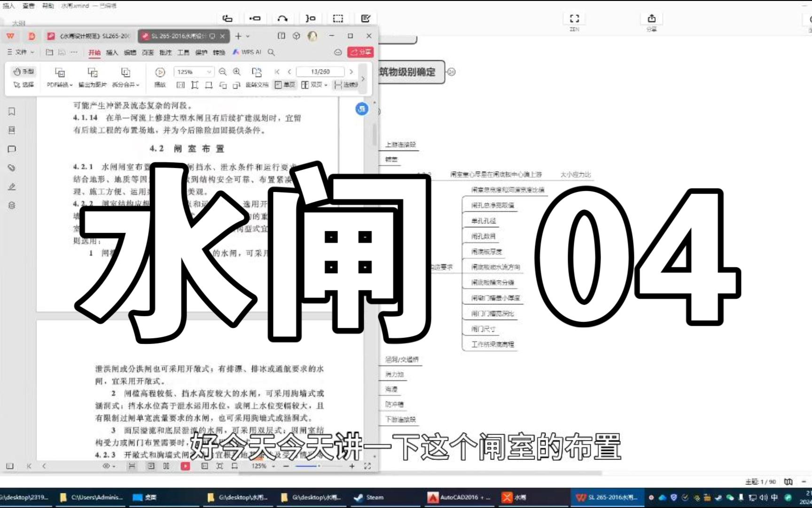Go to previous page arrow in toolbar

[x=289, y=71]
